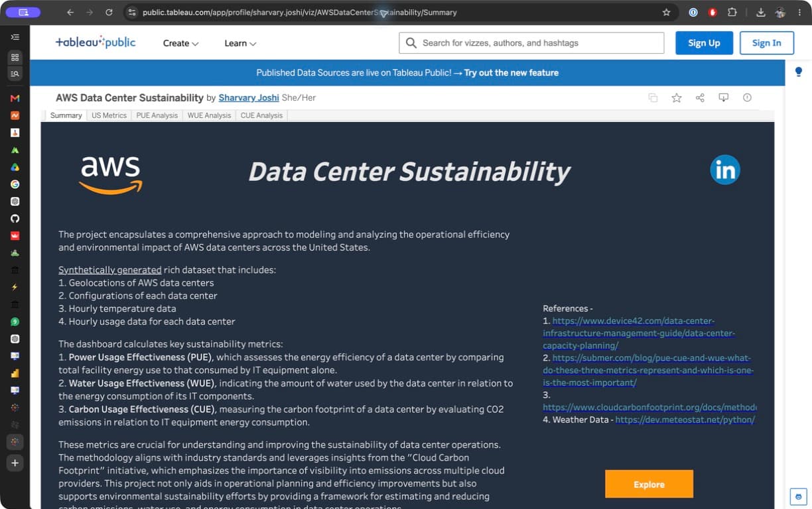Viewport: 812px width, 509px height.
Task: Open the browser downloads icon
Action: pos(761,13)
